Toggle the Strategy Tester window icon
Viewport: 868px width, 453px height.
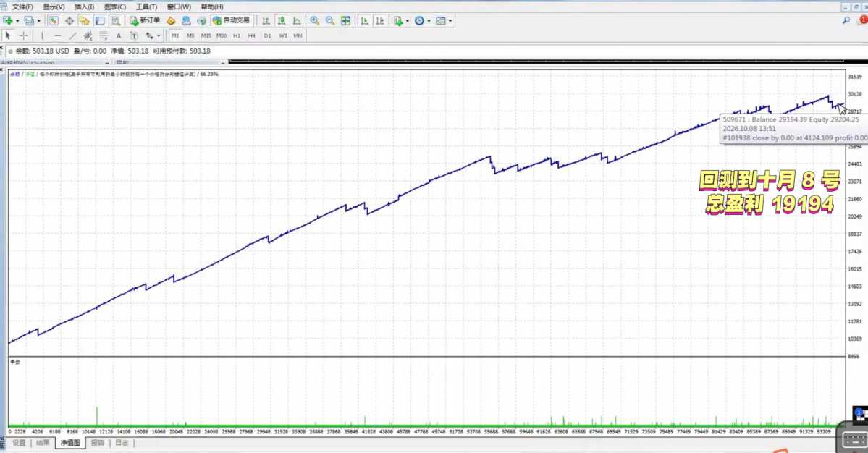(x=115, y=20)
